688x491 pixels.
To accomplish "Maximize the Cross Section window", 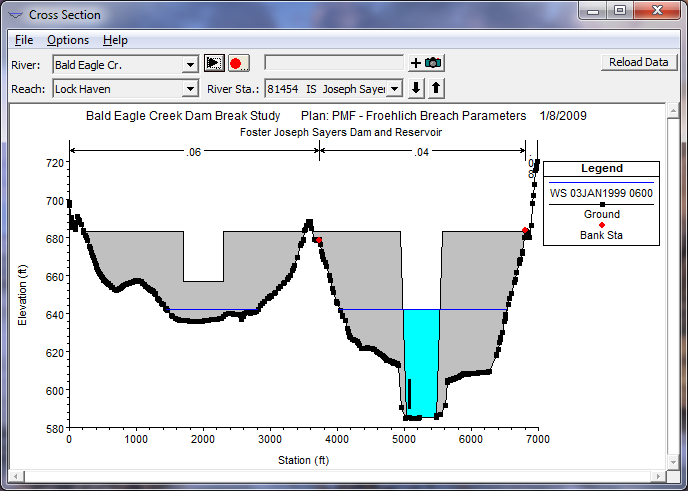I will (620, 12).
